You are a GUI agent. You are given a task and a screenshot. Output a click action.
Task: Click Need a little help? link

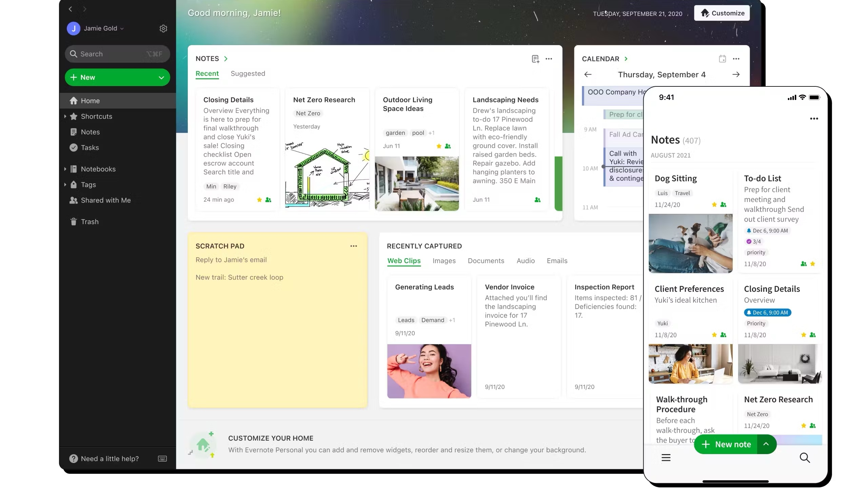pos(110,459)
